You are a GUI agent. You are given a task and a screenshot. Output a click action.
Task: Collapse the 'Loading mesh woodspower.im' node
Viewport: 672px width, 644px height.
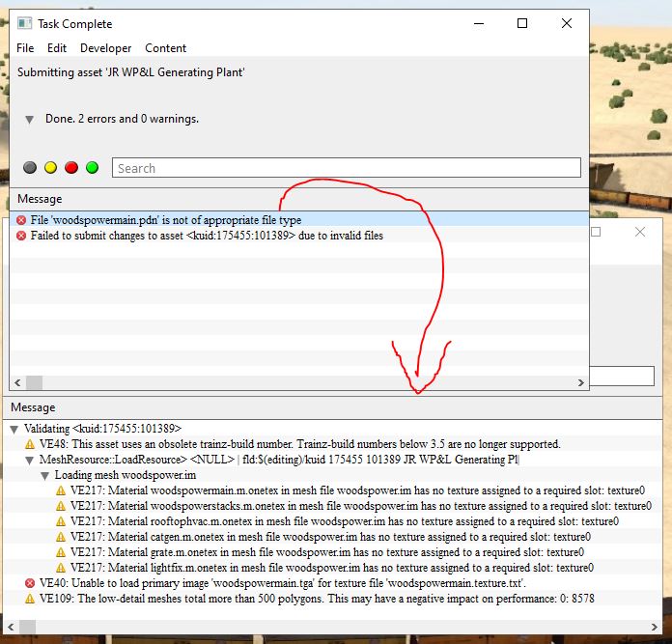point(45,476)
